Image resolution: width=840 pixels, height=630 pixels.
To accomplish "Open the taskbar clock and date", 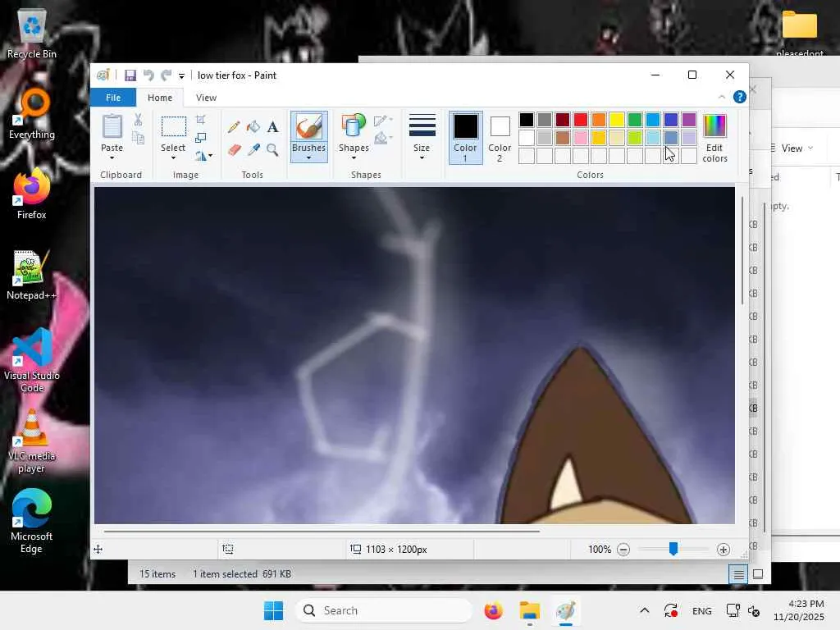I will 799,610.
